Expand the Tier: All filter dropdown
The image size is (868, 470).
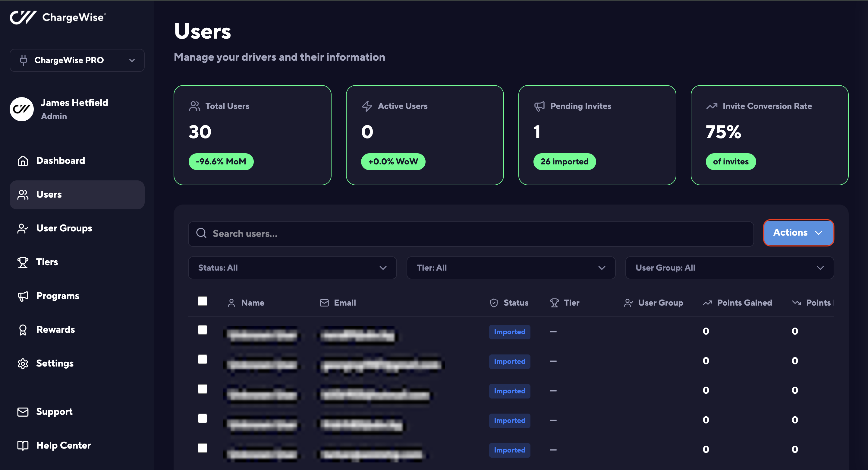pyautogui.click(x=511, y=268)
